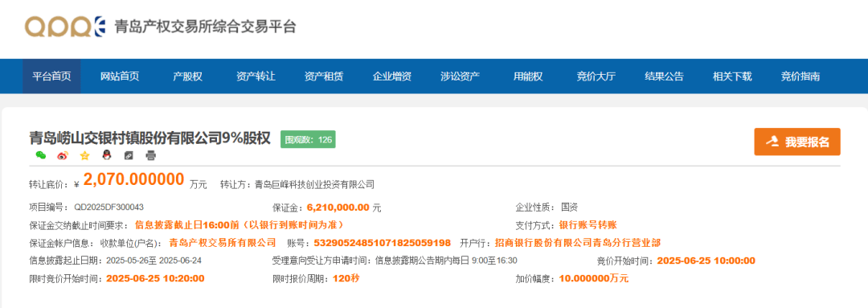Screen dimensions: 868x308
Task: Click the QDPRE exchange logo
Action: [65, 27]
